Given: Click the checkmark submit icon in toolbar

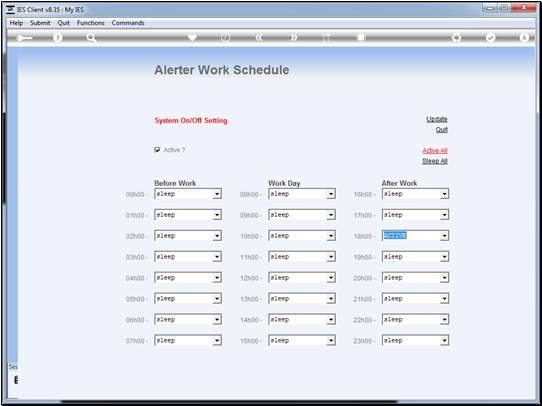Looking at the screenshot, I should (x=490, y=38).
